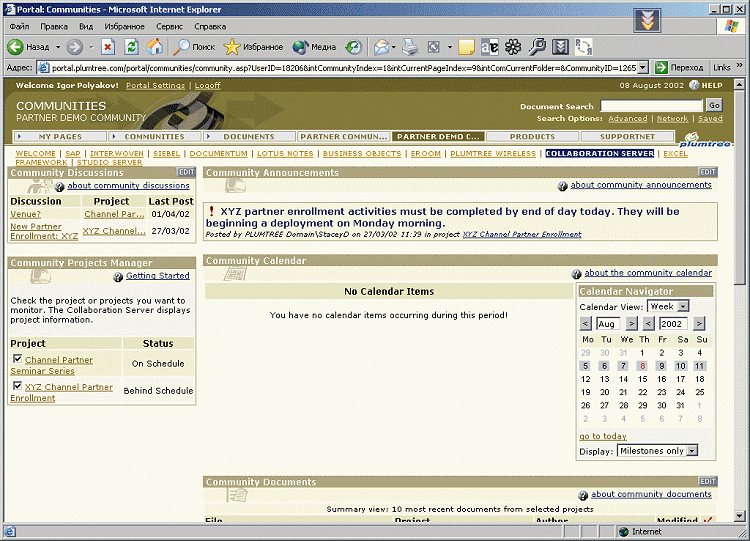This screenshot has height=541, width=750.
Task: Open the Display Milestones only dropdown
Action: coord(692,451)
